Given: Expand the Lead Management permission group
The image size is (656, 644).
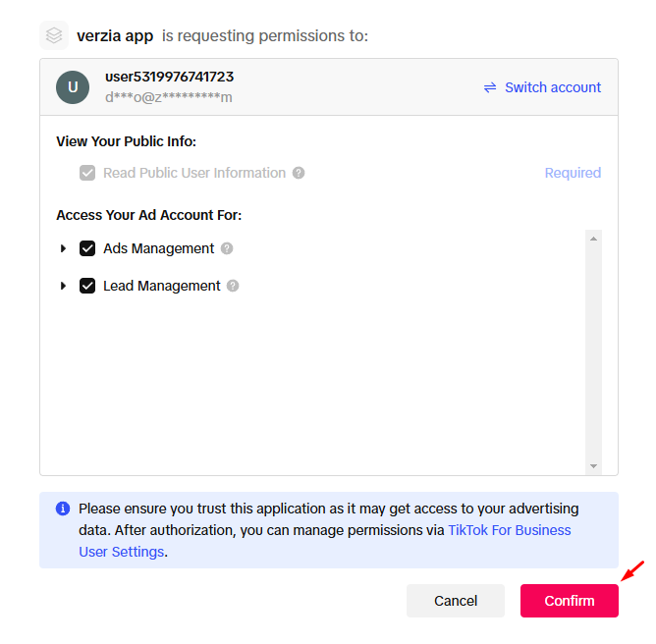Looking at the screenshot, I should 64,286.
